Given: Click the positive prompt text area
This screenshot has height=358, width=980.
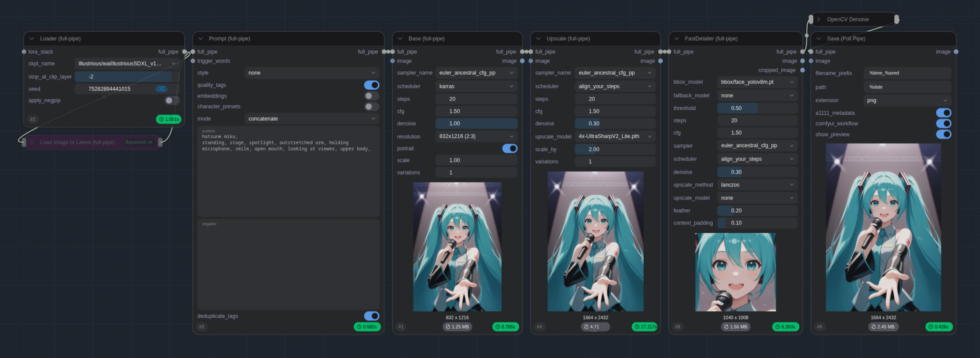Looking at the screenshot, I should pos(288,172).
